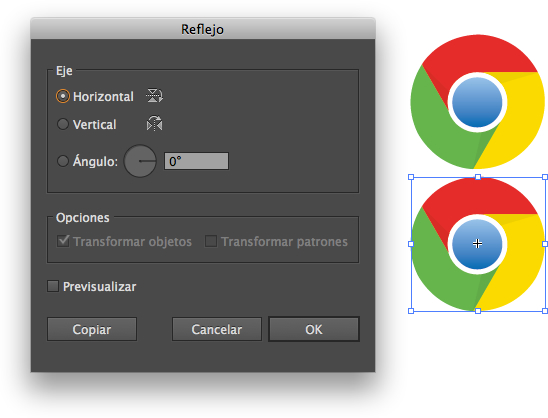Click the bottom-center selection handle
Screen dimensions: 548x418
click(478, 311)
